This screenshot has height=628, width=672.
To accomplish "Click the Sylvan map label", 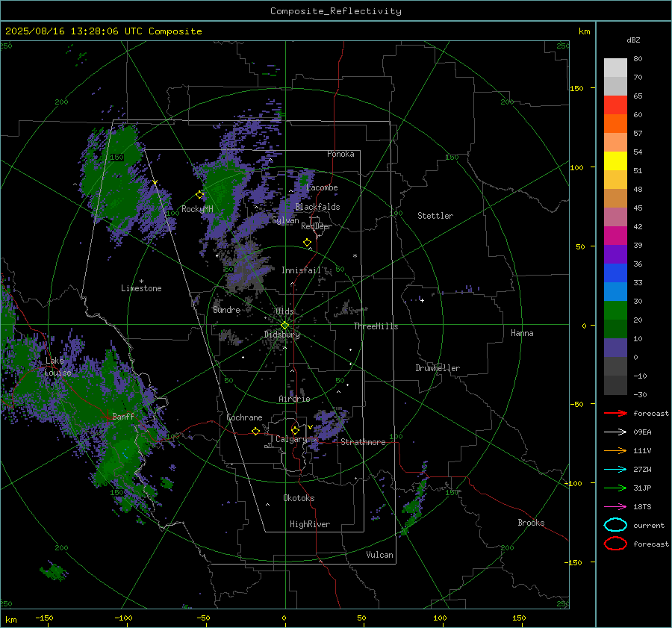I will (x=285, y=220).
